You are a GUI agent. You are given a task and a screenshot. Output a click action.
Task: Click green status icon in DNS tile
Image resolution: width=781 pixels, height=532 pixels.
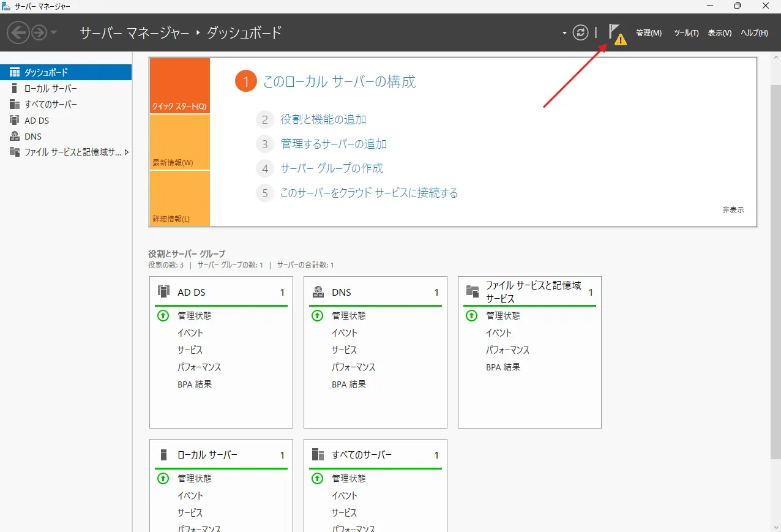pyautogui.click(x=317, y=316)
